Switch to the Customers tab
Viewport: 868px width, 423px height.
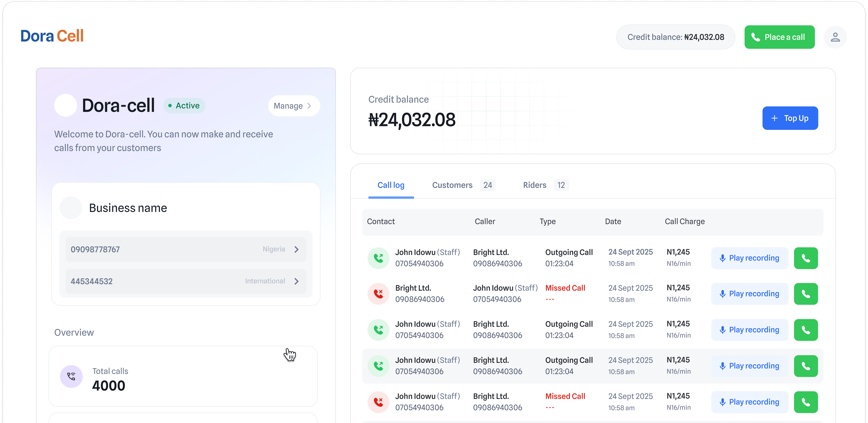(464, 185)
